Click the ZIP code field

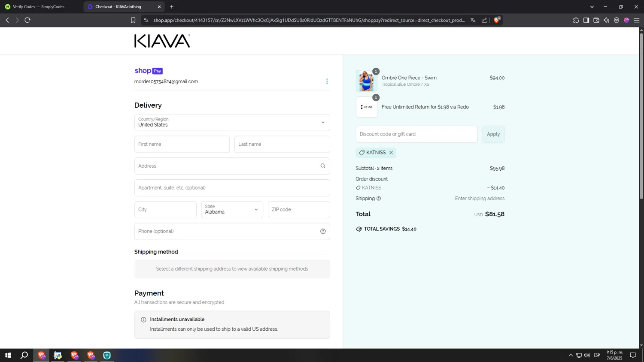point(299,210)
